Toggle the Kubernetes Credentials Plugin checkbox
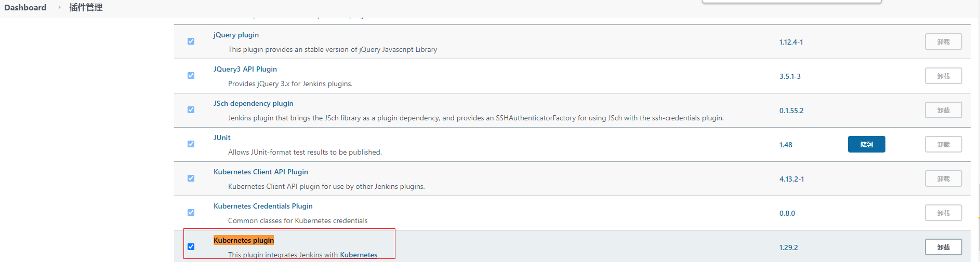Screen dimensions: 980x262 pos(191,213)
